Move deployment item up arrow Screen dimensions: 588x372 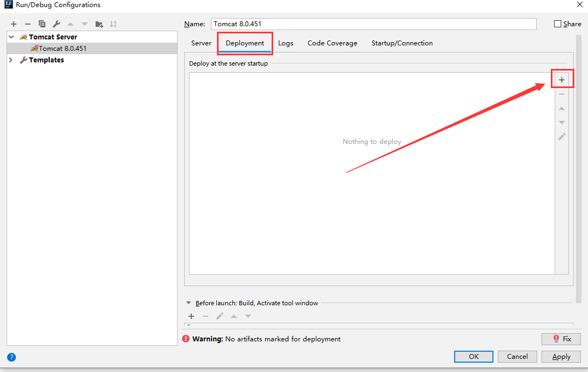[x=562, y=108]
